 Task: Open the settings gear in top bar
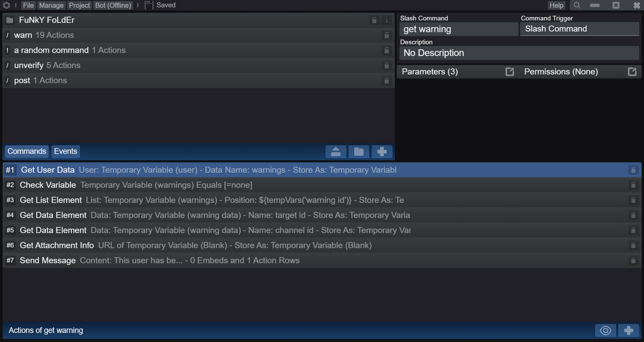pyautogui.click(x=6, y=5)
